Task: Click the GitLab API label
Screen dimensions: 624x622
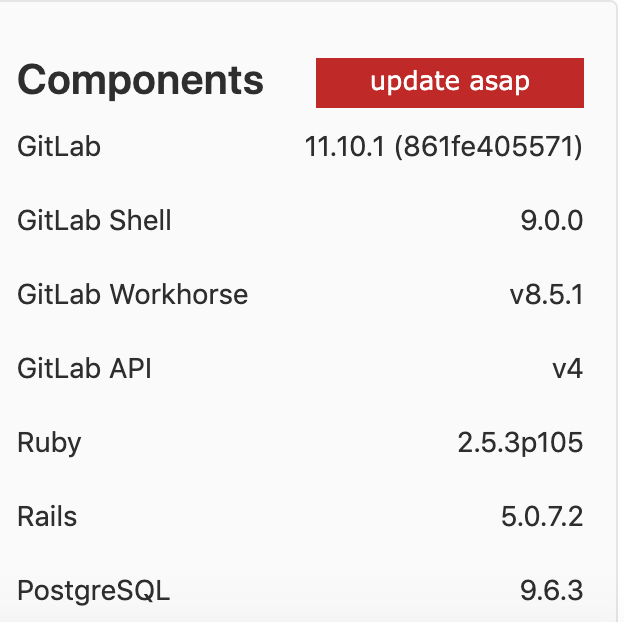Action: (x=84, y=368)
